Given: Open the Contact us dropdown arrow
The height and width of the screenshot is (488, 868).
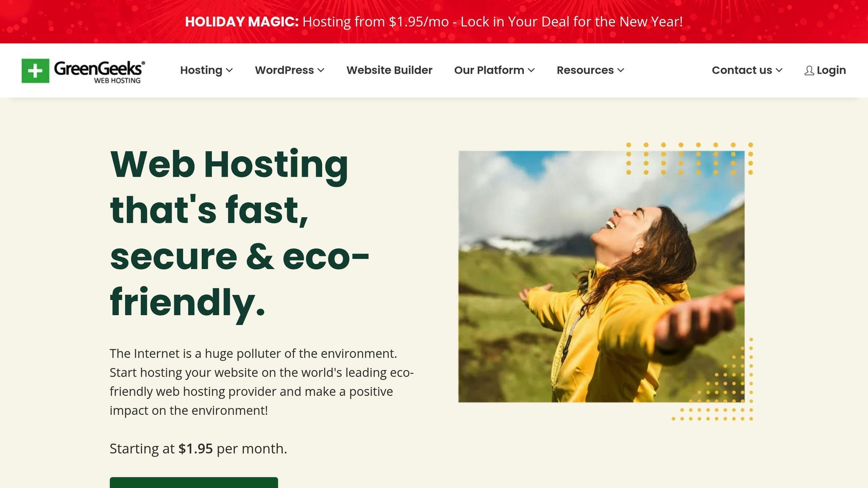Looking at the screenshot, I should (779, 70).
